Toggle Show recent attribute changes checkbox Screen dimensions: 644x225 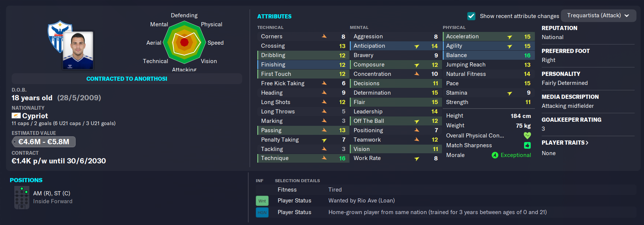471,16
